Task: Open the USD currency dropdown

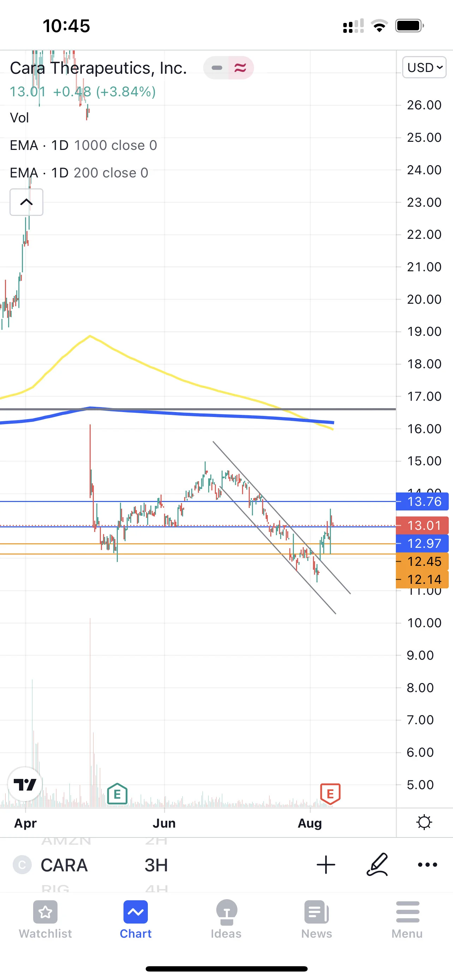Action: click(424, 67)
